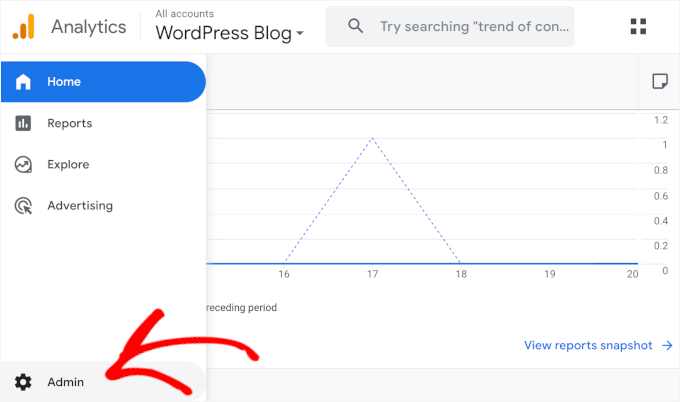Focus the Analytics search box

(x=475, y=27)
